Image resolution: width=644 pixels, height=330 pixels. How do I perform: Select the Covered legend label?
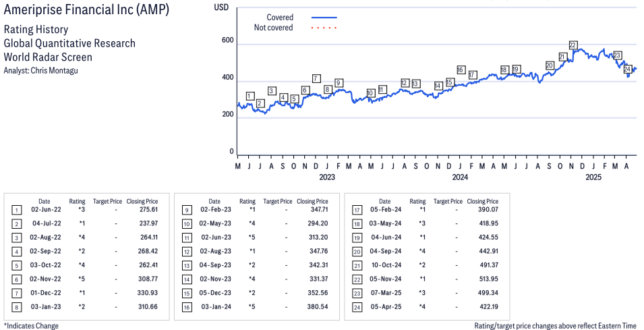coord(280,18)
